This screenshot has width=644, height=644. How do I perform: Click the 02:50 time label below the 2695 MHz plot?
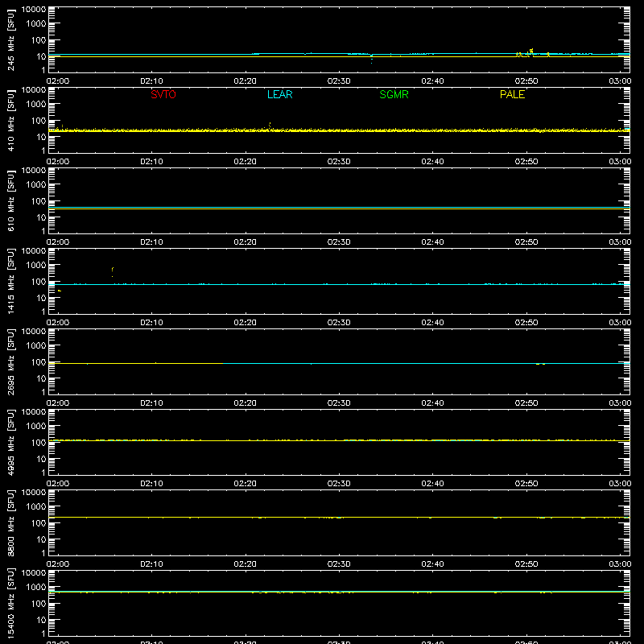click(x=526, y=403)
